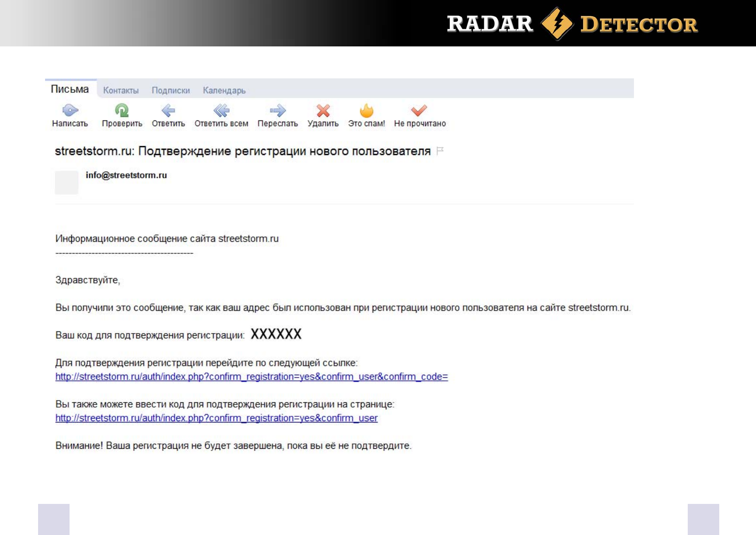Open the Контакты tab
The image size is (756, 535).
coord(121,91)
